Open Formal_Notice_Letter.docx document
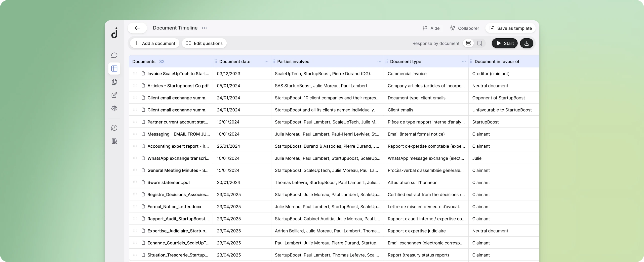Image resolution: width=644 pixels, height=262 pixels. click(174, 207)
